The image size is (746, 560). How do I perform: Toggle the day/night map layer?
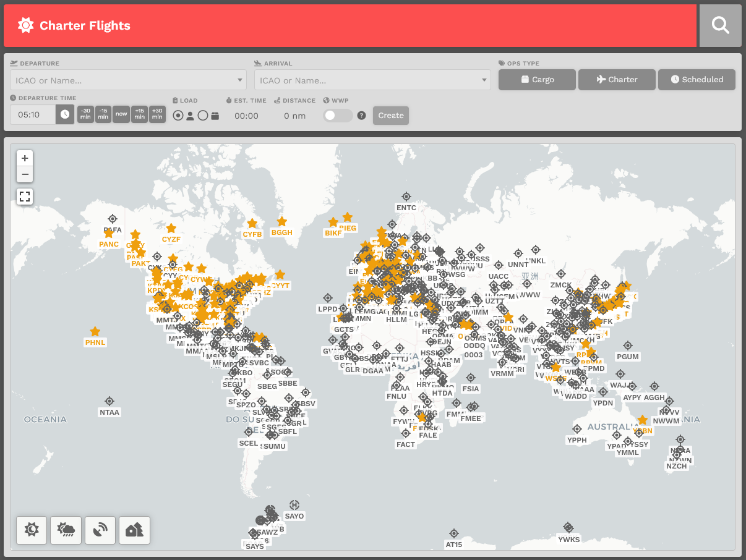(32, 530)
